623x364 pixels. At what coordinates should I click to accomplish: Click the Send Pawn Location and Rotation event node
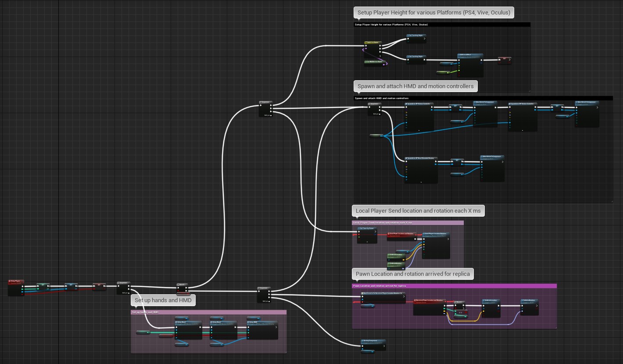click(x=401, y=236)
